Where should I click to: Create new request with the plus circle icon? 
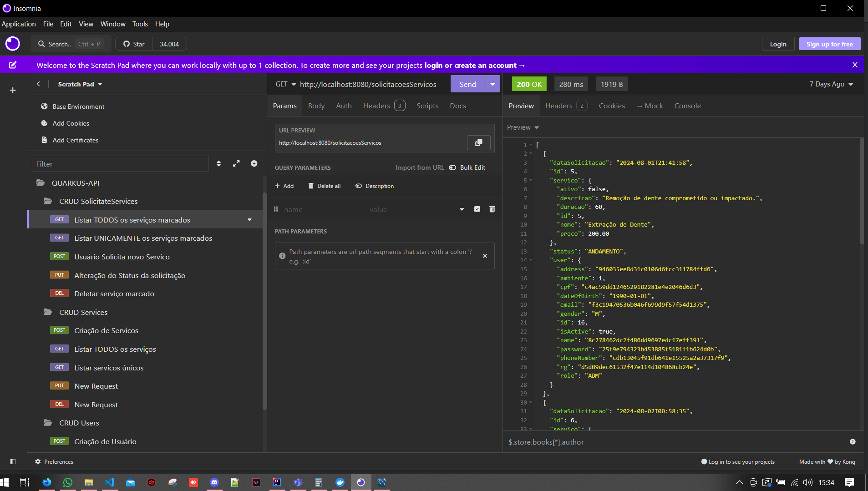click(x=254, y=164)
